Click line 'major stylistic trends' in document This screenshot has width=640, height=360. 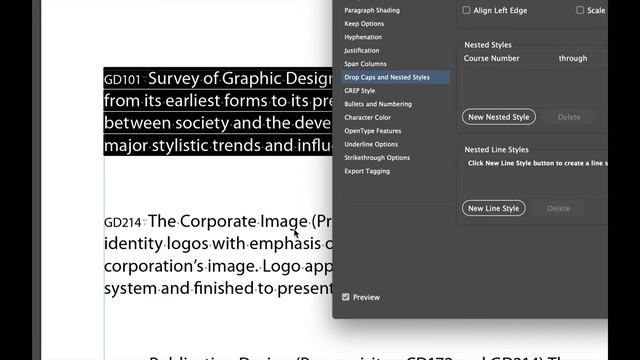click(x=218, y=145)
